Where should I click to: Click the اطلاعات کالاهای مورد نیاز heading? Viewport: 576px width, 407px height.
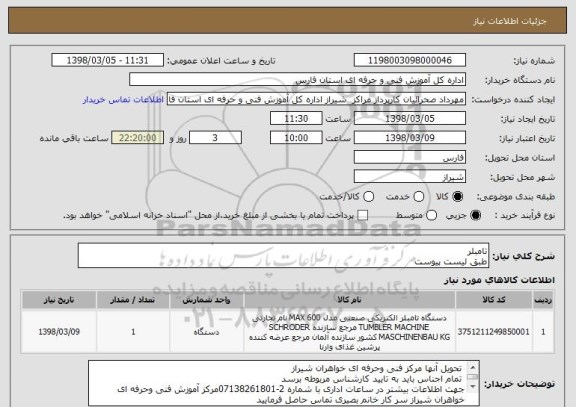(x=499, y=280)
